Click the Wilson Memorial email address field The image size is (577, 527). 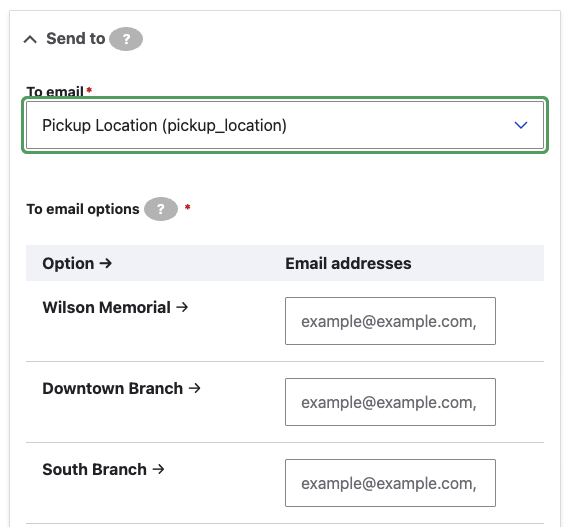point(390,321)
